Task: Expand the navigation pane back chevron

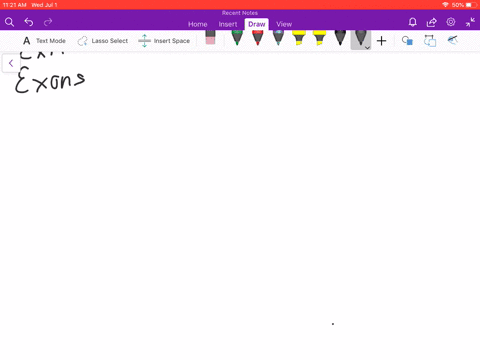Action: [x=11, y=63]
